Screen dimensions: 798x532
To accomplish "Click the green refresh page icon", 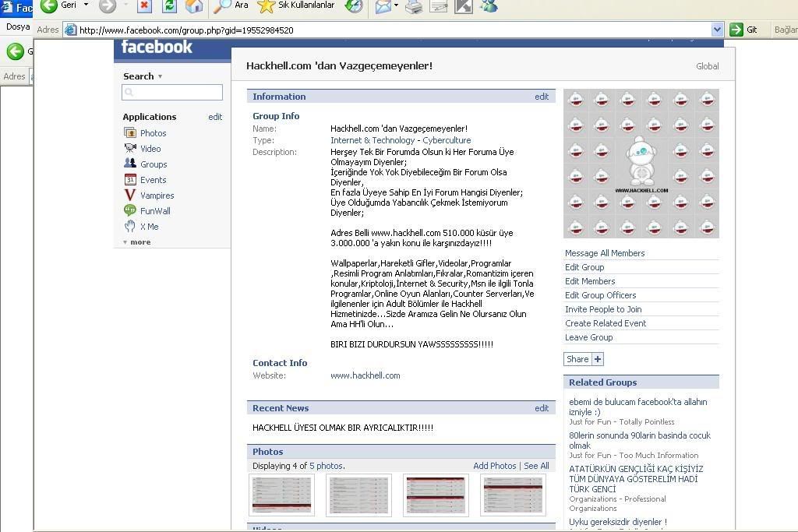I will (169, 6).
